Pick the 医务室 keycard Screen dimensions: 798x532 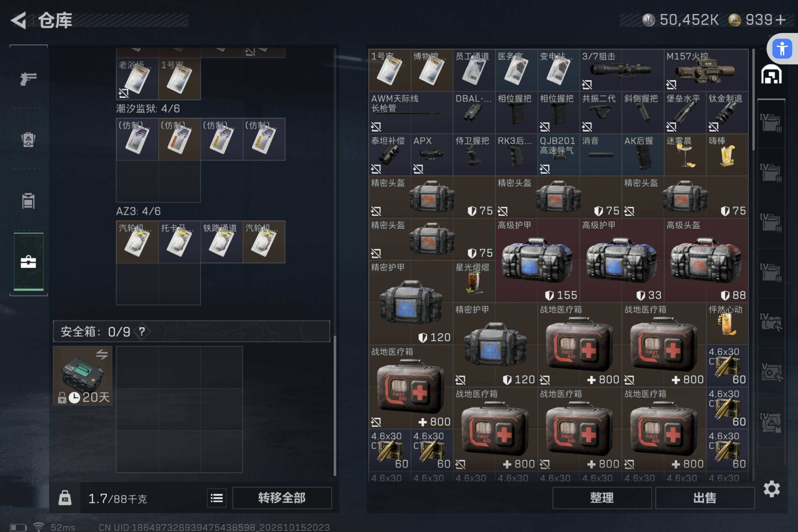[516, 70]
